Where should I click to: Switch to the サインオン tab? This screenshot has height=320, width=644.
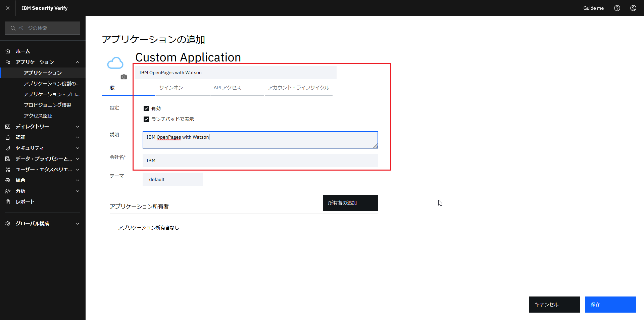pos(183,88)
